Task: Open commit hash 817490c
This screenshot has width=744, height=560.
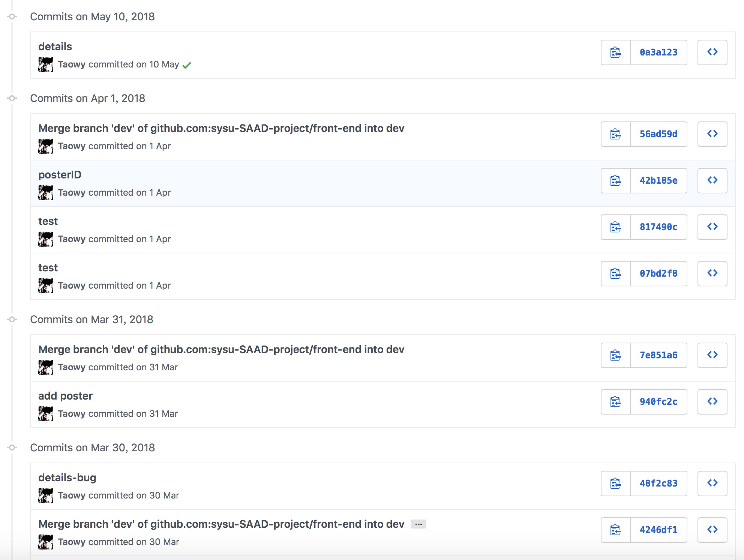Action: pos(658,227)
